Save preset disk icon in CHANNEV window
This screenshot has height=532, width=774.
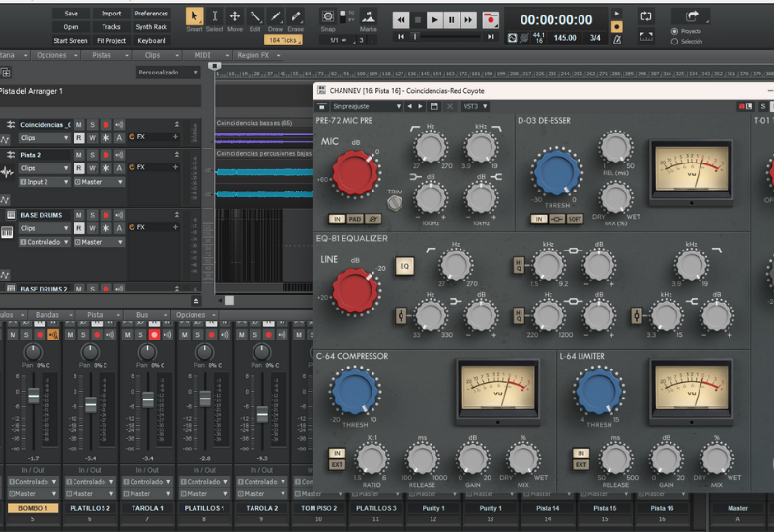tap(433, 106)
